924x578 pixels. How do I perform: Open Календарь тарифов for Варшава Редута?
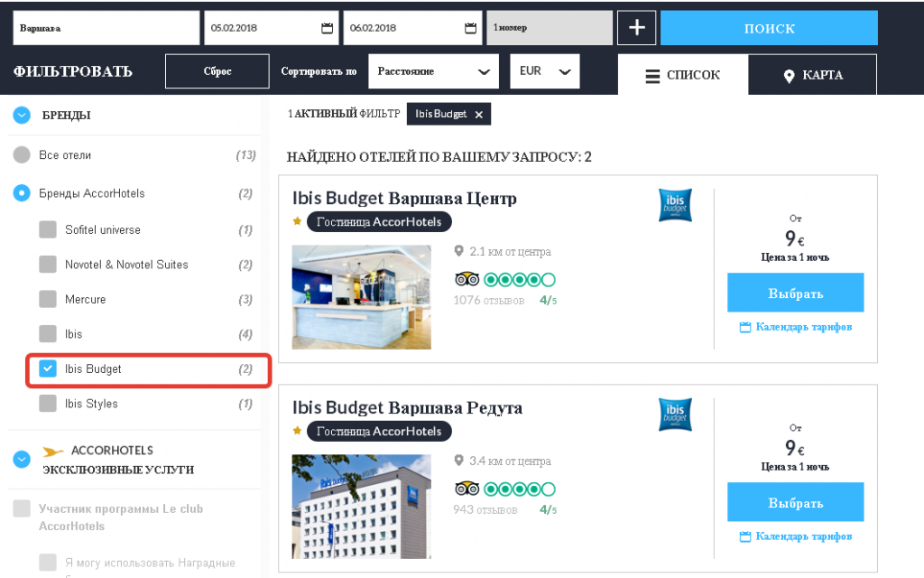(x=796, y=536)
